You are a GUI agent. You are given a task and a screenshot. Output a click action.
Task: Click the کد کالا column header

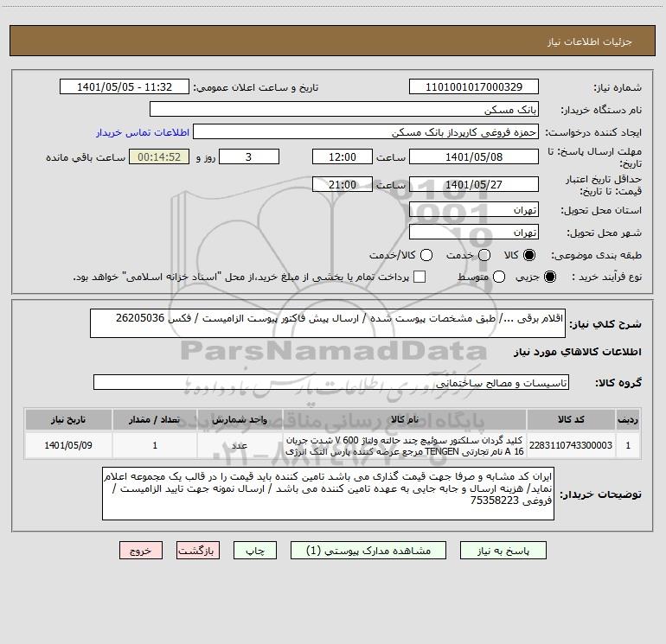571,419
